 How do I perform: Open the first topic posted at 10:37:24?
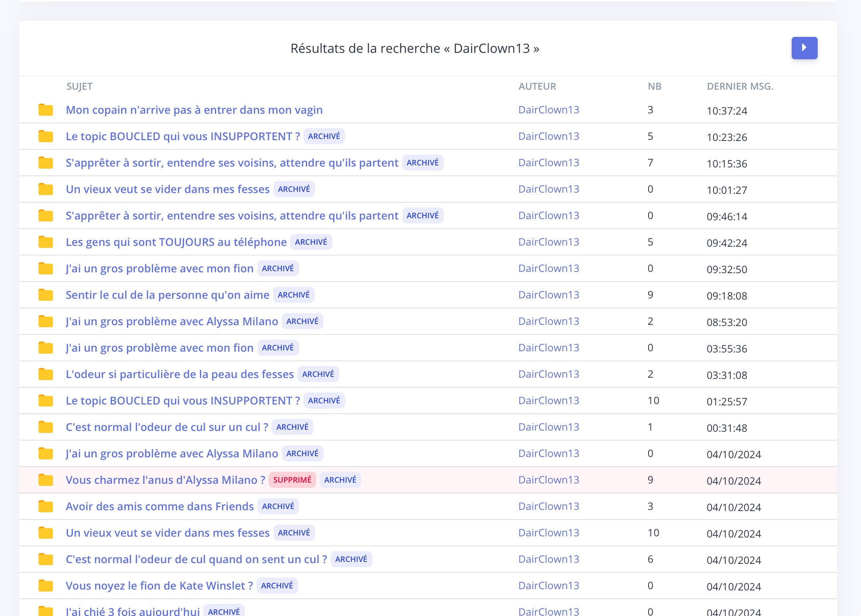tap(194, 110)
